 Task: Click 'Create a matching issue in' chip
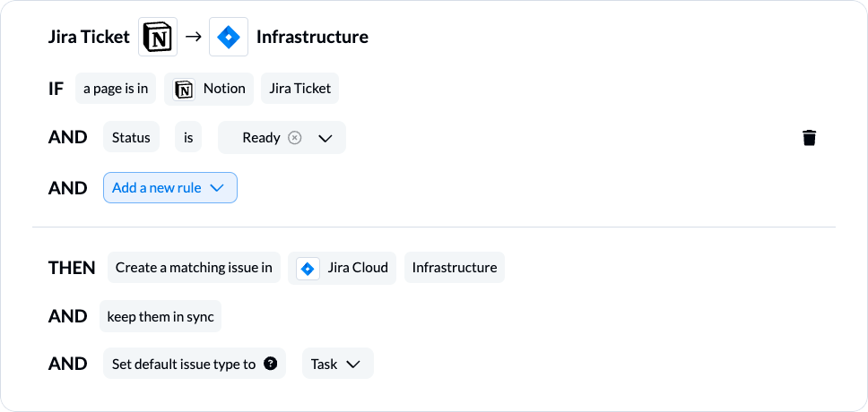pyautogui.click(x=194, y=268)
